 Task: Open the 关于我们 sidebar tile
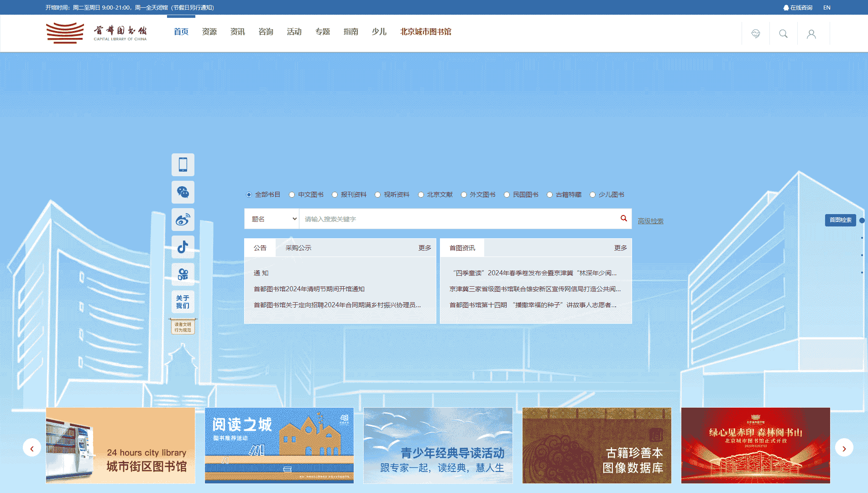183,302
